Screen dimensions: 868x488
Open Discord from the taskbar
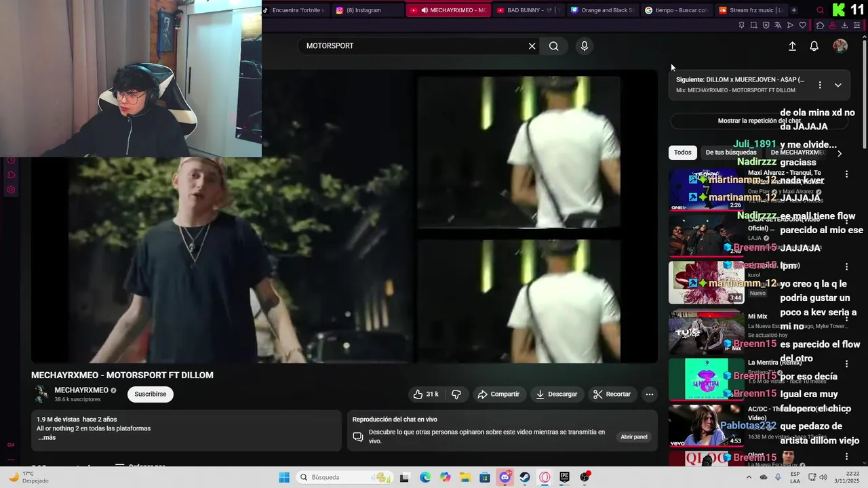pyautogui.click(x=505, y=477)
